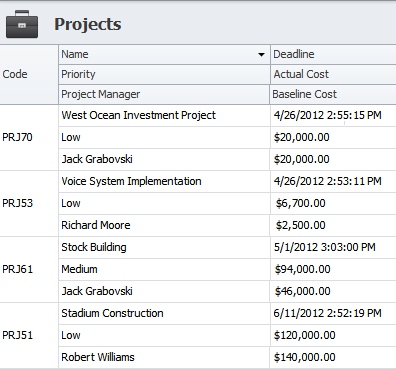396x369 pixels.
Task: Click deadline 4/26/2012 2:53:11 PM
Action: click(x=333, y=181)
